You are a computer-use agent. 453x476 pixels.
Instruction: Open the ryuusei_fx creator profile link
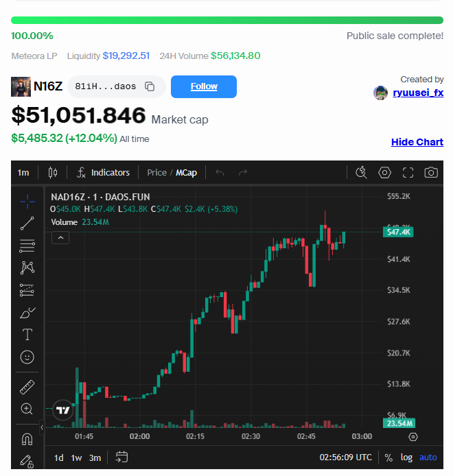418,93
